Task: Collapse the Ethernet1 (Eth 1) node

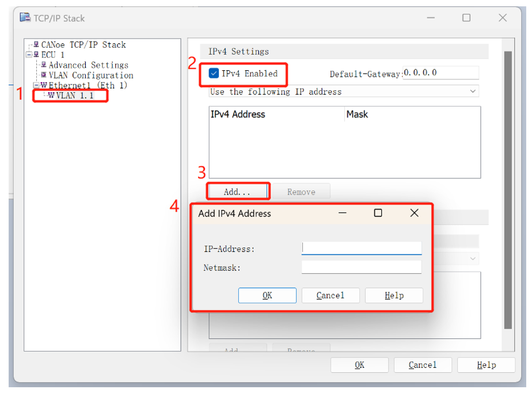Action: [x=36, y=85]
